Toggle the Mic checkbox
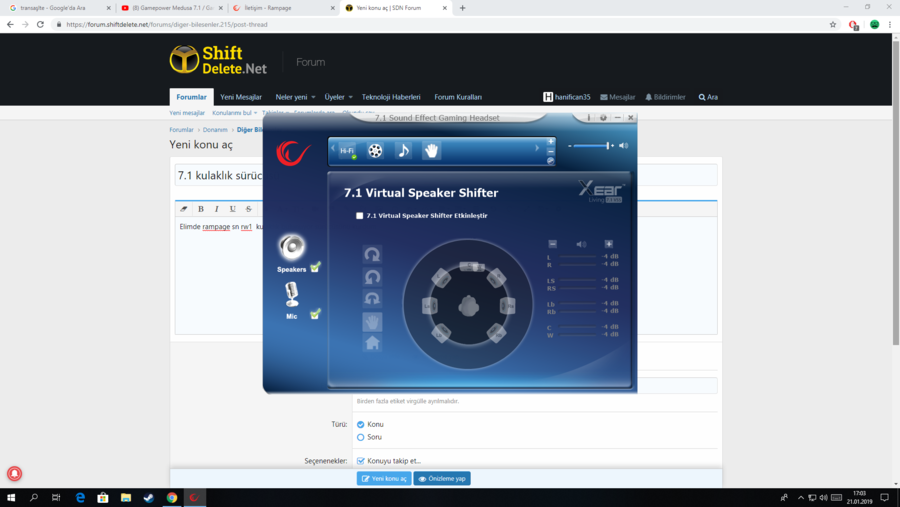Screen dimensions: 900x507 (x=315, y=314)
